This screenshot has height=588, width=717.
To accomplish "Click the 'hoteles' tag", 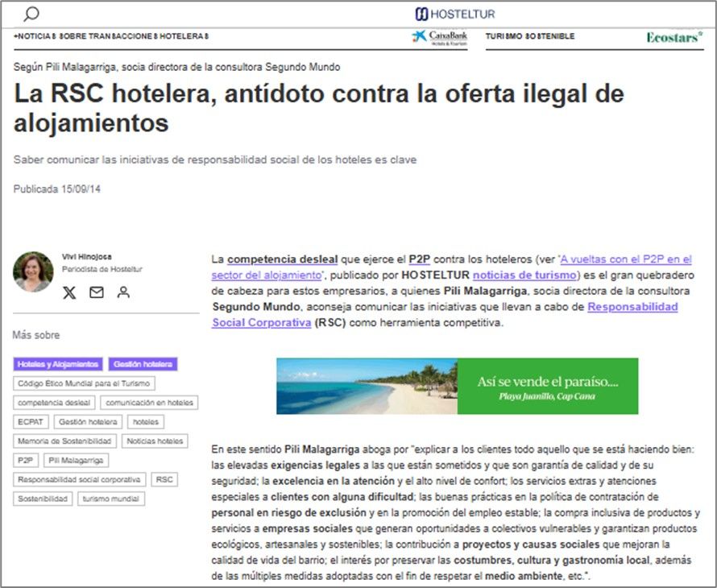I will click(x=145, y=421).
